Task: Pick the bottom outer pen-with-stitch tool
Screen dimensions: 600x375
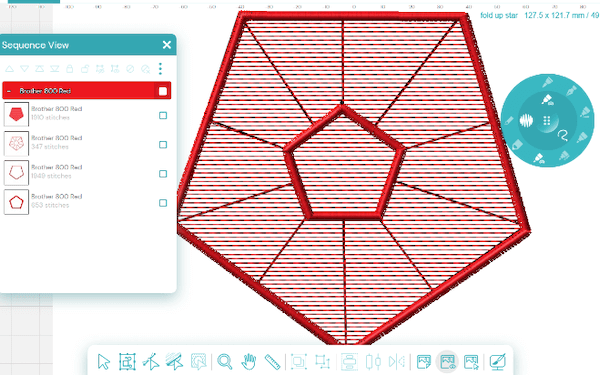Action: click(x=539, y=158)
